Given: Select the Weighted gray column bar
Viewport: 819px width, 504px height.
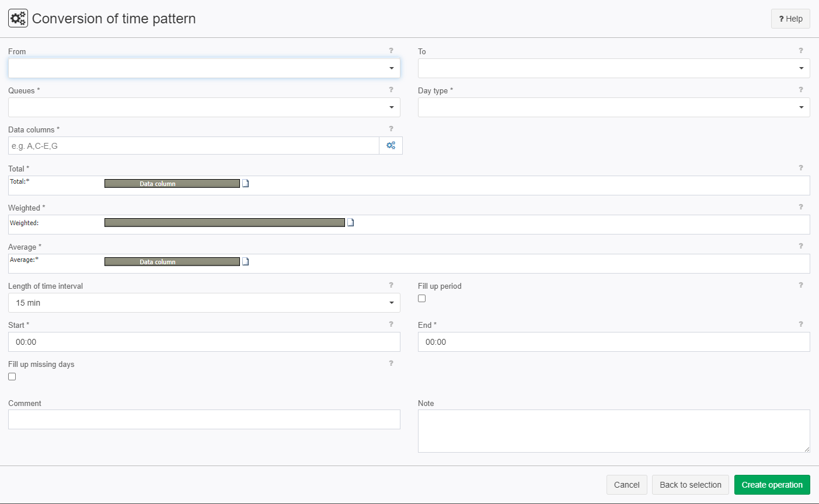Looking at the screenshot, I should pos(225,222).
